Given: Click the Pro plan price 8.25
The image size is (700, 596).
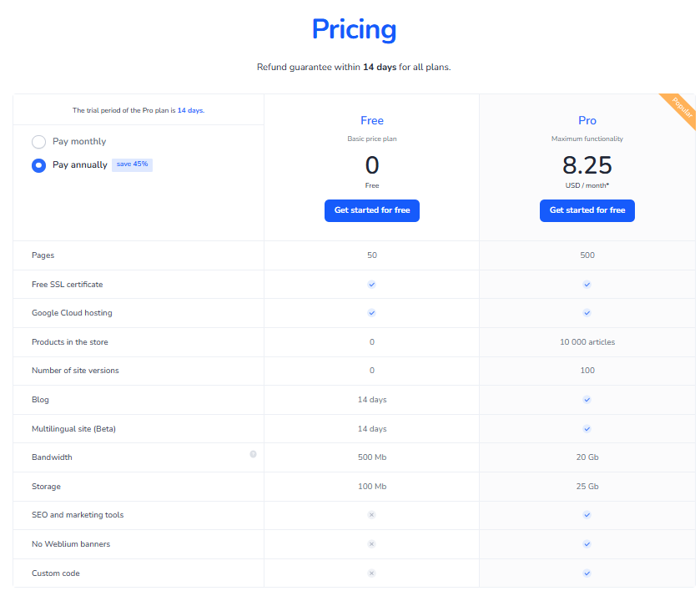Looking at the screenshot, I should tap(587, 166).
